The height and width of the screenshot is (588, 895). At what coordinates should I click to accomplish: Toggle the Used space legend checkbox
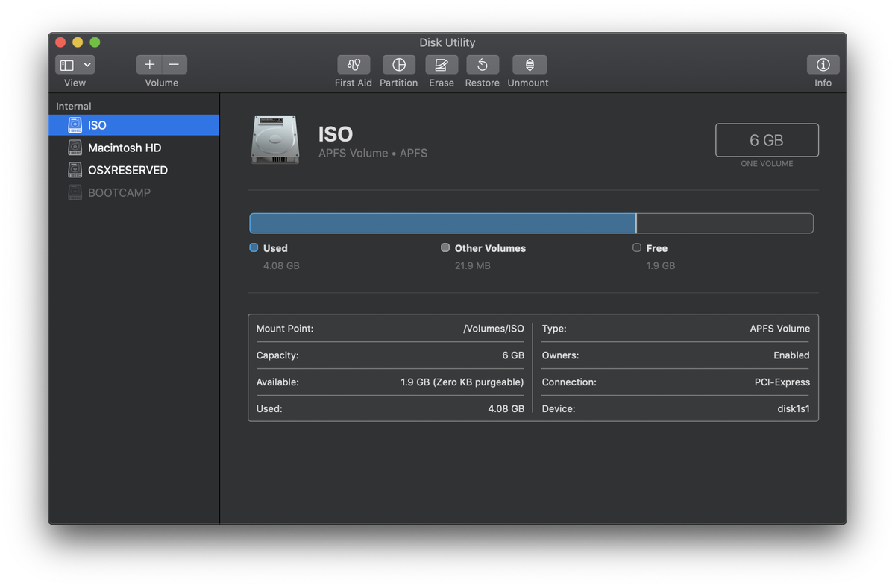(x=253, y=247)
